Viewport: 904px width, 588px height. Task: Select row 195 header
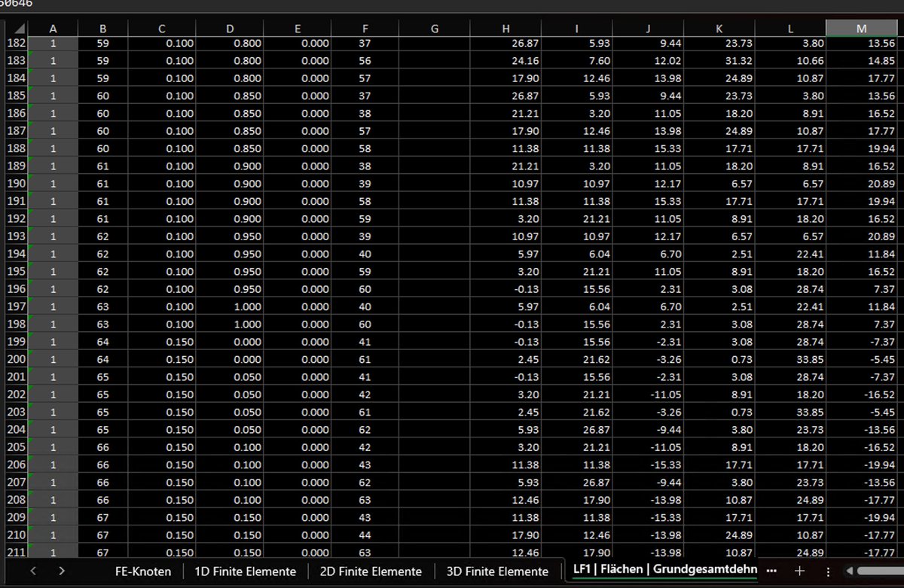click(15, 271)
